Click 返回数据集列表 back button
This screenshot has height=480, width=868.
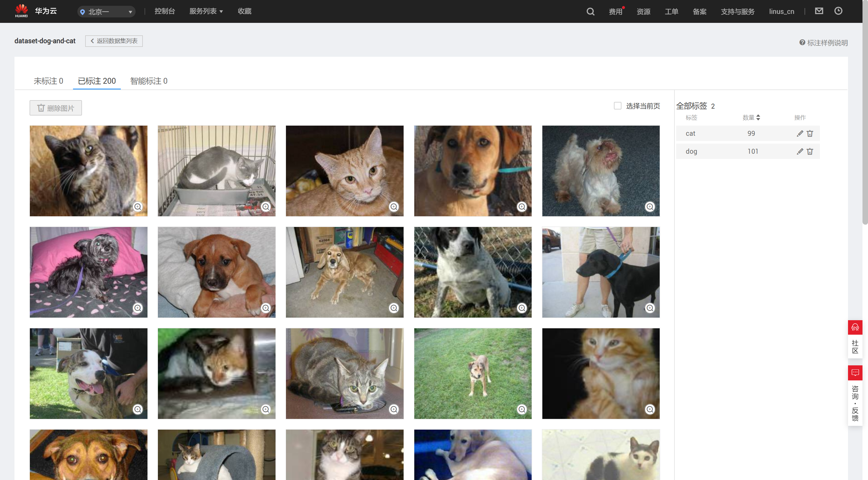pos(114,41)
